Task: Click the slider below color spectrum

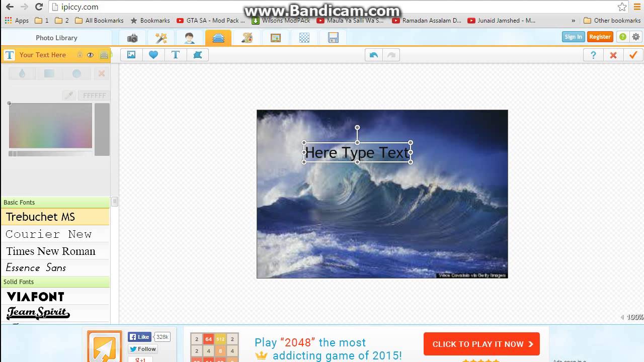Action: click(50, 153)
